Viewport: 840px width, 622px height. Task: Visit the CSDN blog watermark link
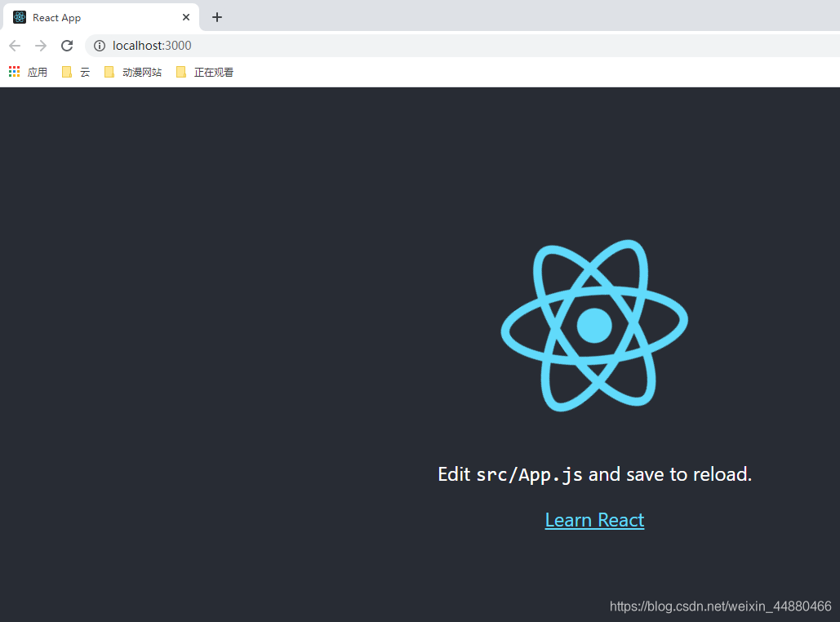[719, 606]
